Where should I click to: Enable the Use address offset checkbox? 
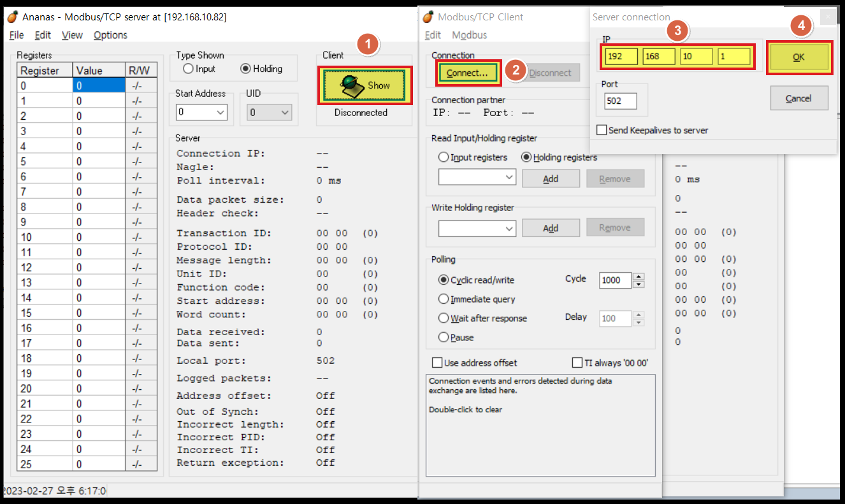(437, 363)
